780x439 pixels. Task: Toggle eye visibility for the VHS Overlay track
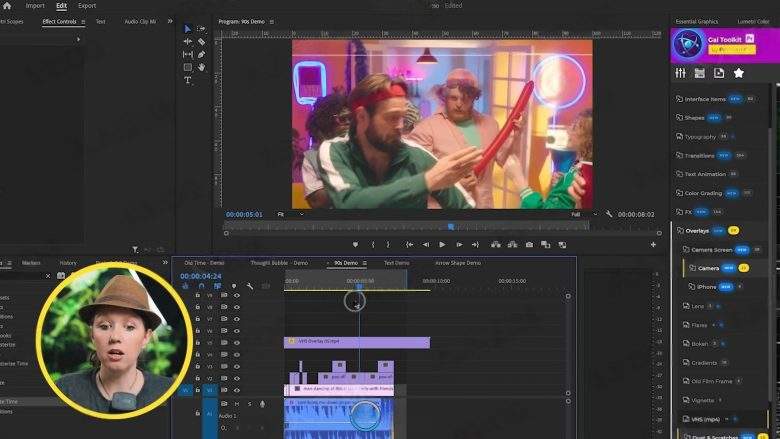pyautogui.click(x=237, y=341)
